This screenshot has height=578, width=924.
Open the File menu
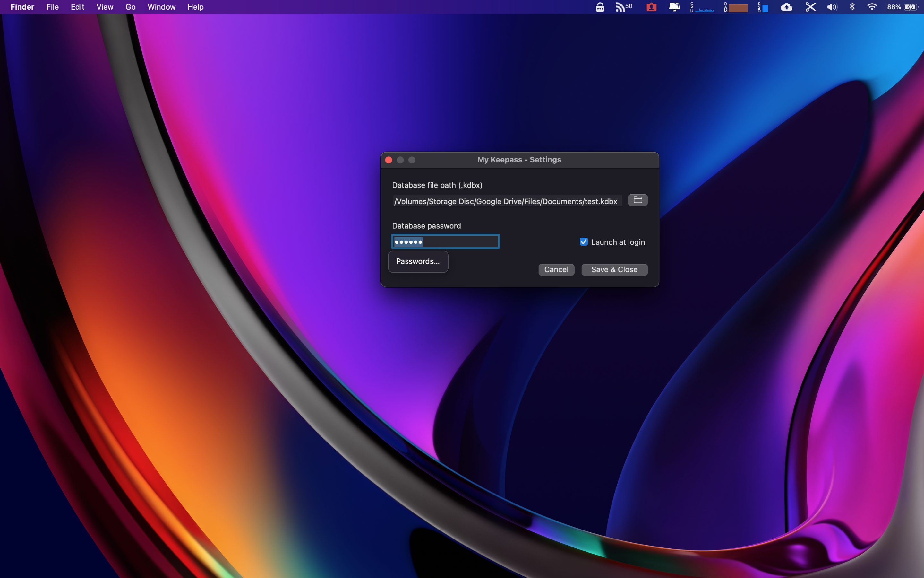coord(52,7)
